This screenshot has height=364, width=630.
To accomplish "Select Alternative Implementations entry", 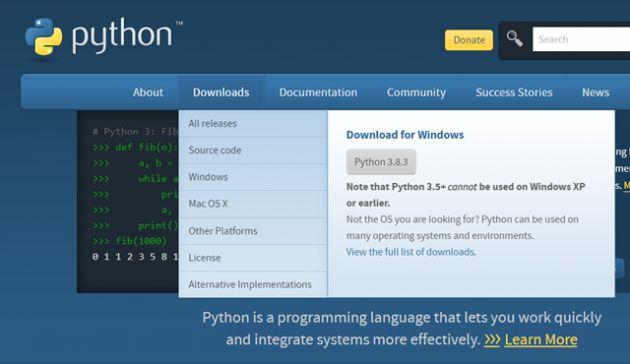I will tap(253, 284).
